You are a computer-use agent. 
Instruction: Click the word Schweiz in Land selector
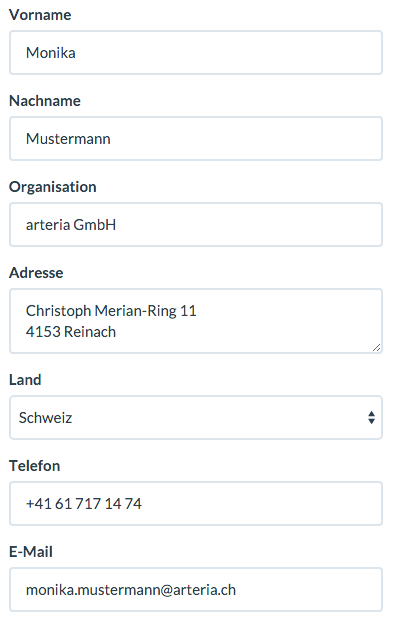point(45,418)
